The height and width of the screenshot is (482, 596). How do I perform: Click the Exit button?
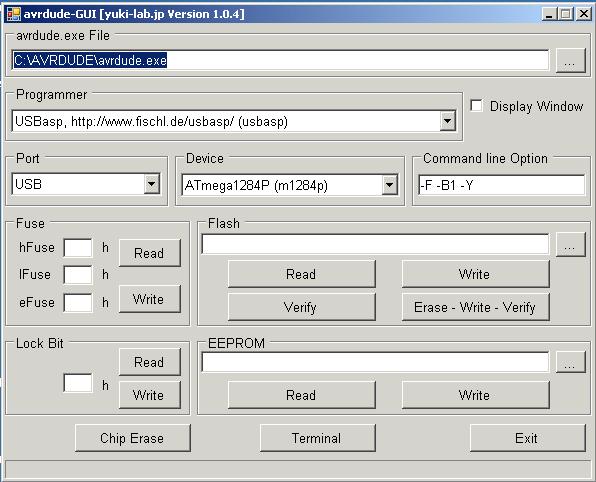pyautogui.click(x=528, y=438)
